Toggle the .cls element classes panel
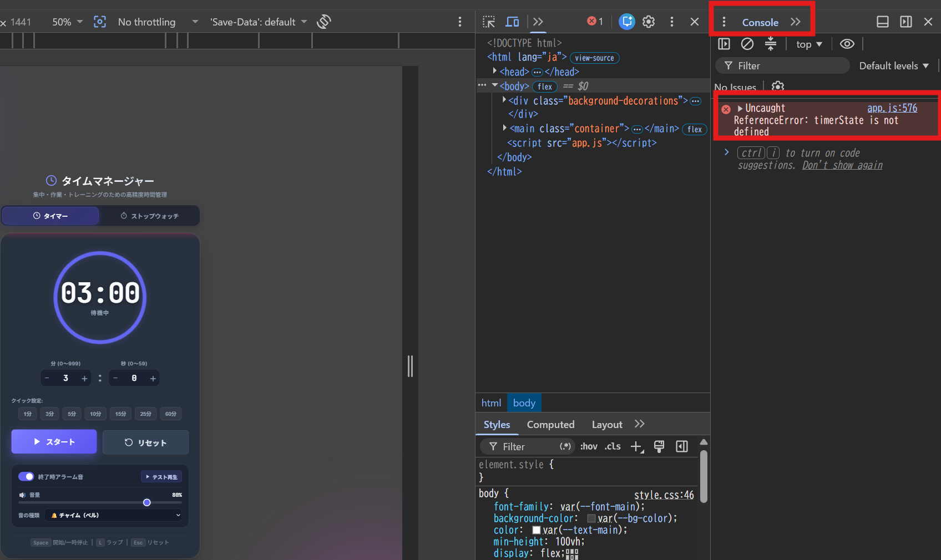This screenshot has height=560, width=941. pyautogui.click(x=613, y=447)
